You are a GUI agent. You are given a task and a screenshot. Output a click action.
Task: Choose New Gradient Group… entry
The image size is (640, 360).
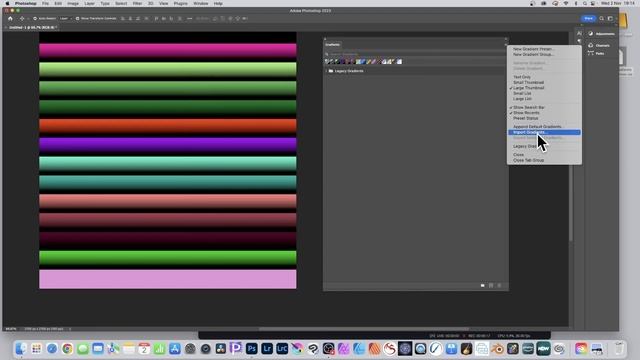pos(533,54)
